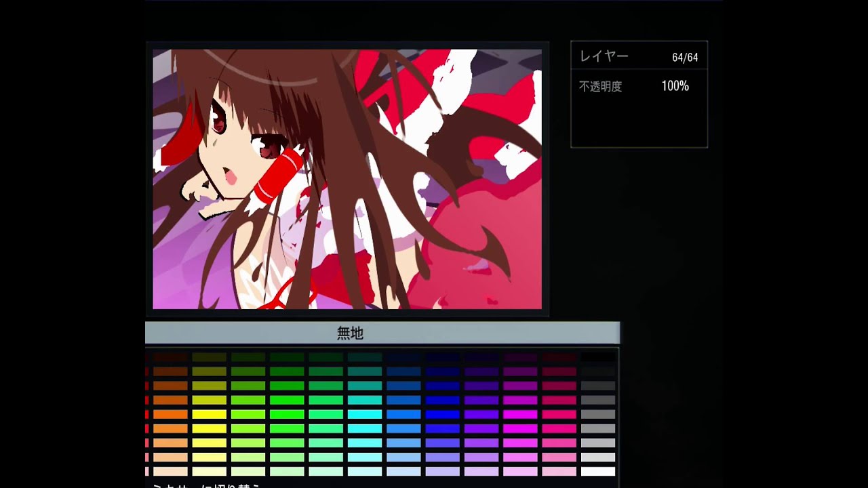868x488 pixels.
Task: Select the vivid rose-pink swatch in the brightest row
Action: point(559,414)
